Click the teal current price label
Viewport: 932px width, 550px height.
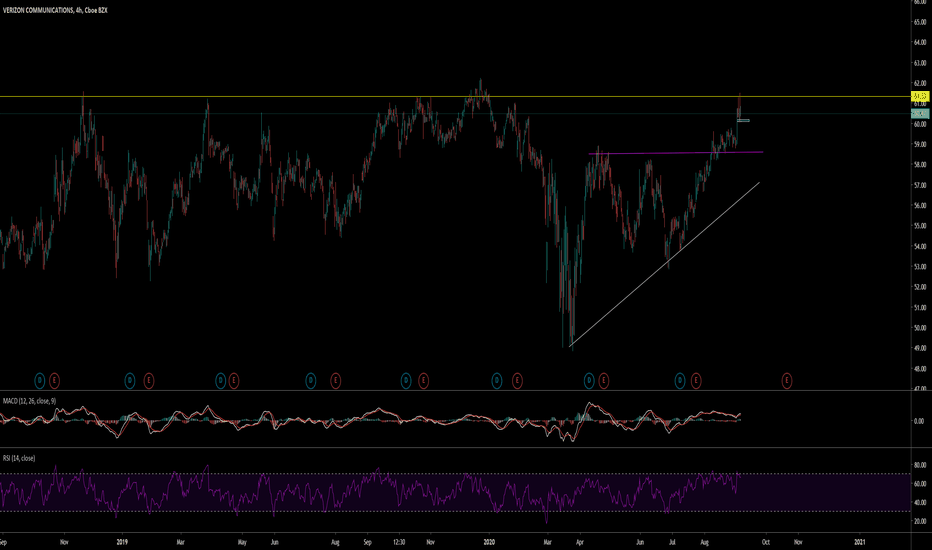pyautogui.click(x=920, y=114)
